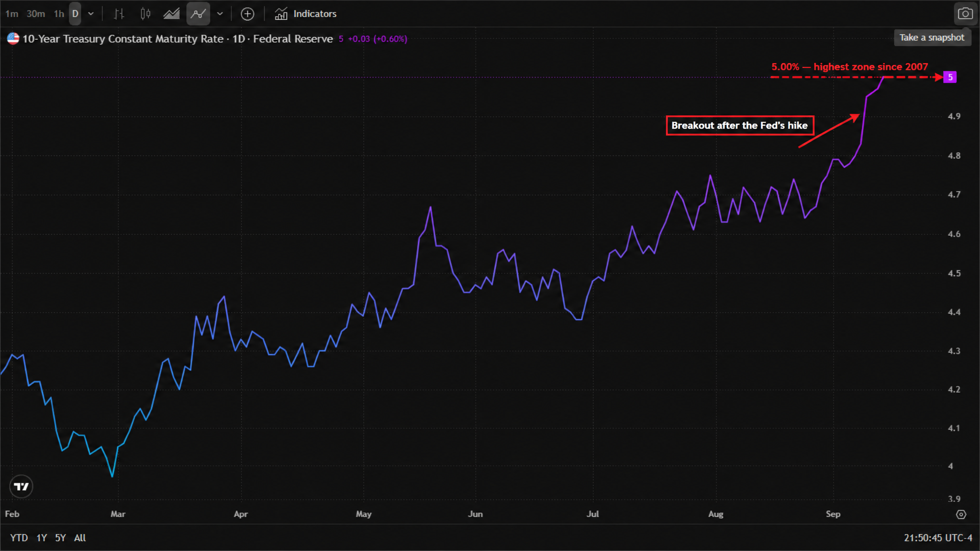Expand the timeframe interval dropdown arrow

pos(91,14)
